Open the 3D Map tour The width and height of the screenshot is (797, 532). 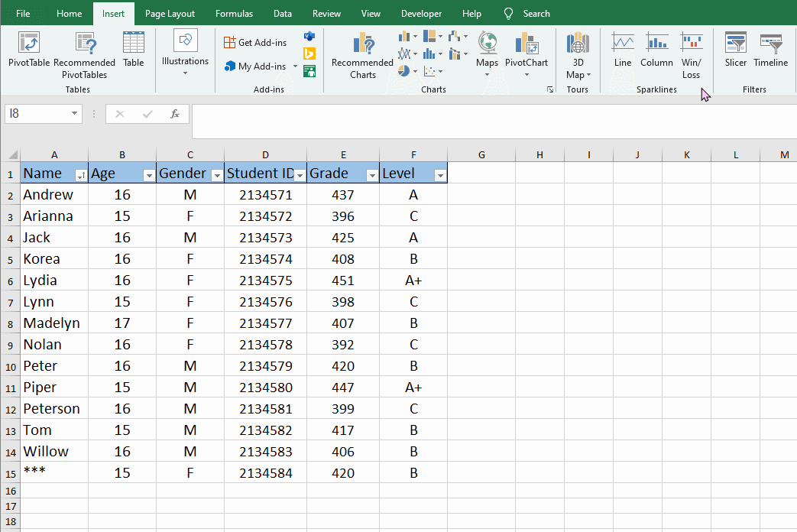[578, 56]
